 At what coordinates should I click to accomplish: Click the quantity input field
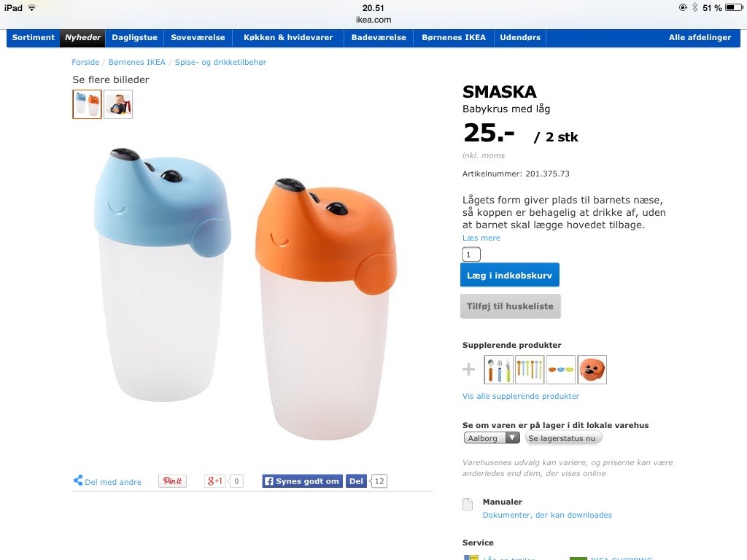point(471,254)
